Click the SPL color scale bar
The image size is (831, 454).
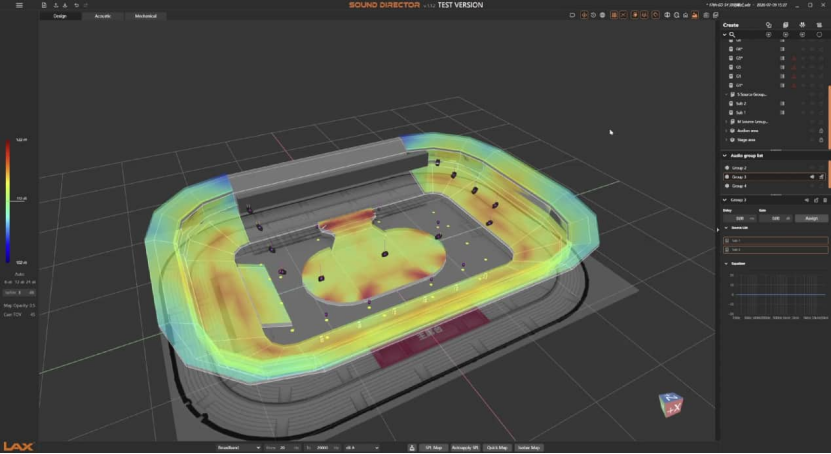tap(8, 201)
